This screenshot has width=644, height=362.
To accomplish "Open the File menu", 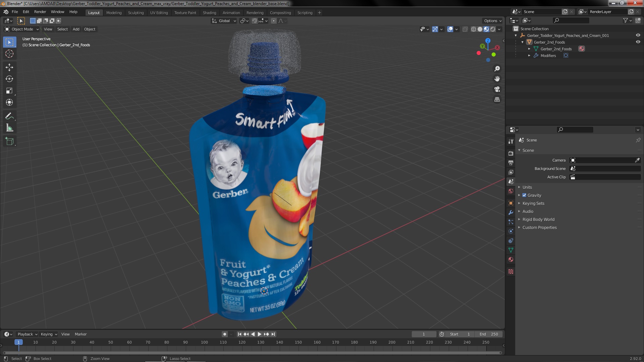I will coord(15,12).
